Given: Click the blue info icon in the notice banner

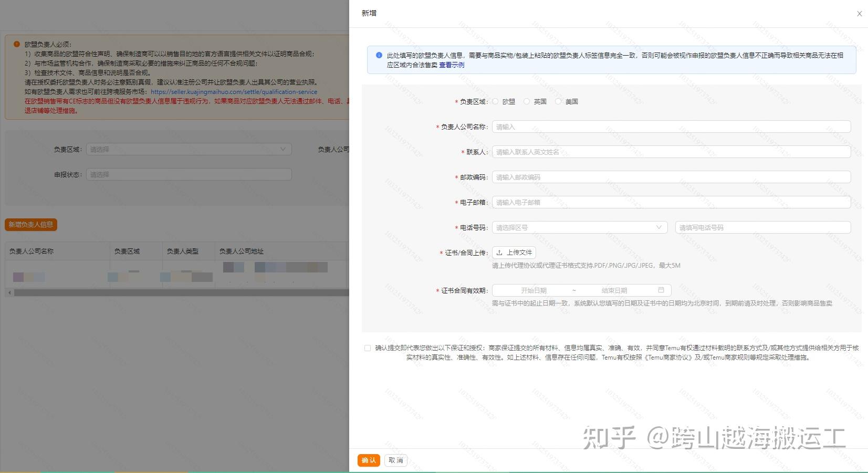Looking at the screenshot, I should point(379,55).
